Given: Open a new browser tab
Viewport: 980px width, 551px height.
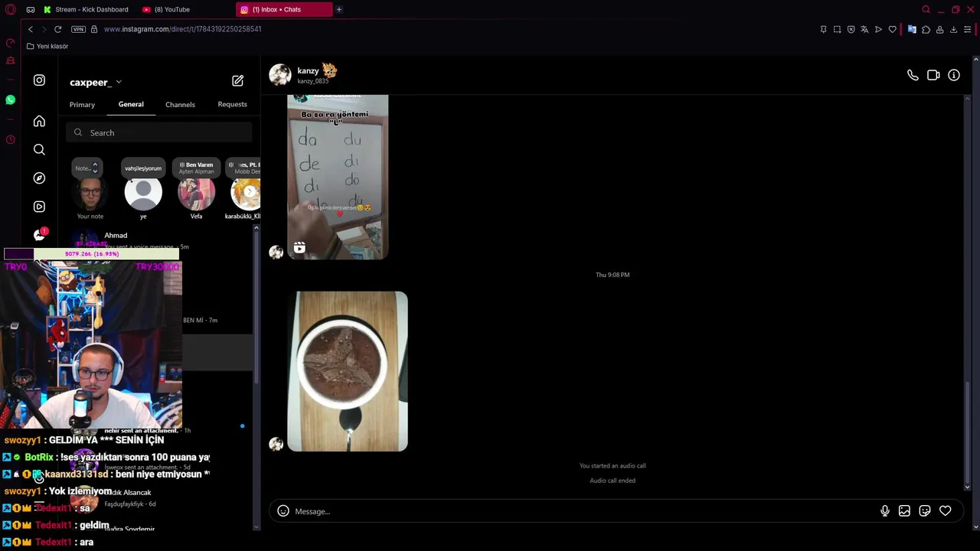Looking at the screenshot, I should click(339, 9).
